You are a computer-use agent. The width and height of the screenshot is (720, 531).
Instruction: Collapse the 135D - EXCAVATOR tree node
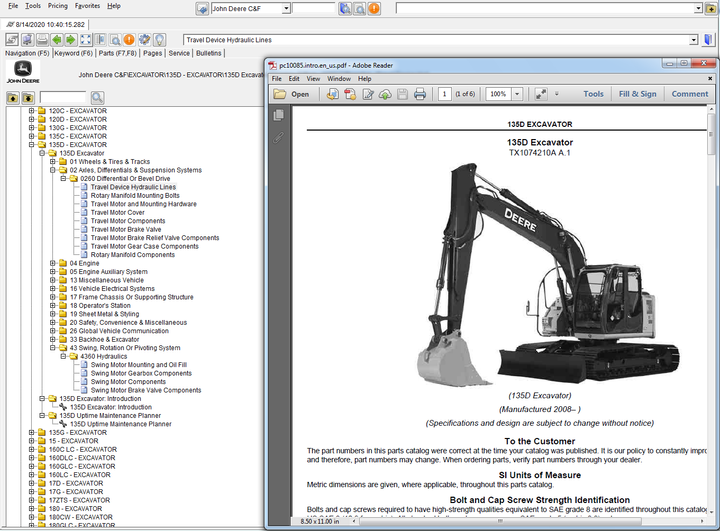point(32,145)
